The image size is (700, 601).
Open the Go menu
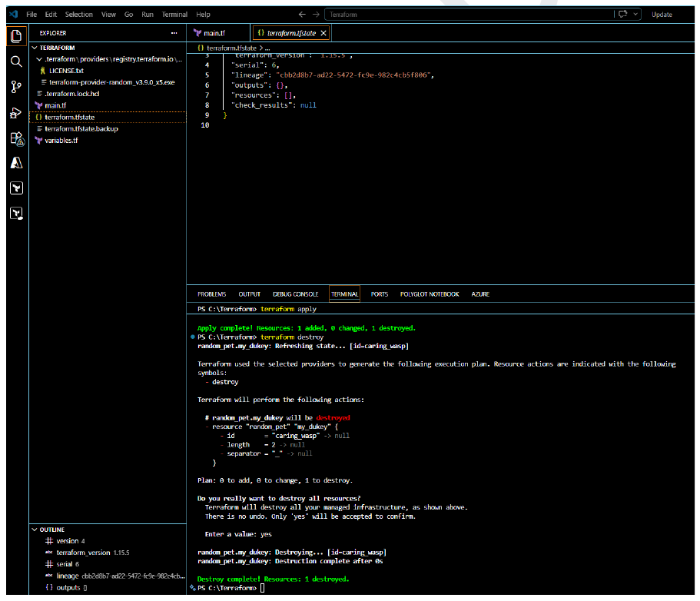pos(128,15)
